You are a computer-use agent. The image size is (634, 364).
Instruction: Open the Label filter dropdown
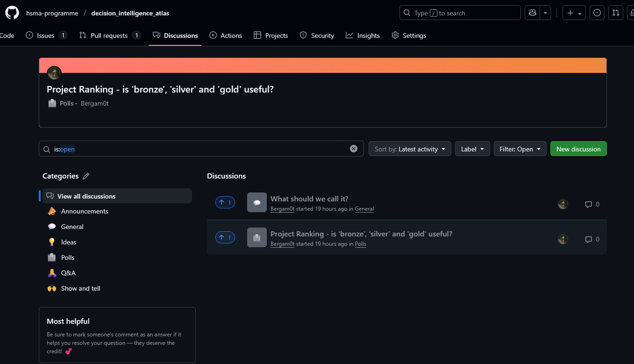coord(472,149)
